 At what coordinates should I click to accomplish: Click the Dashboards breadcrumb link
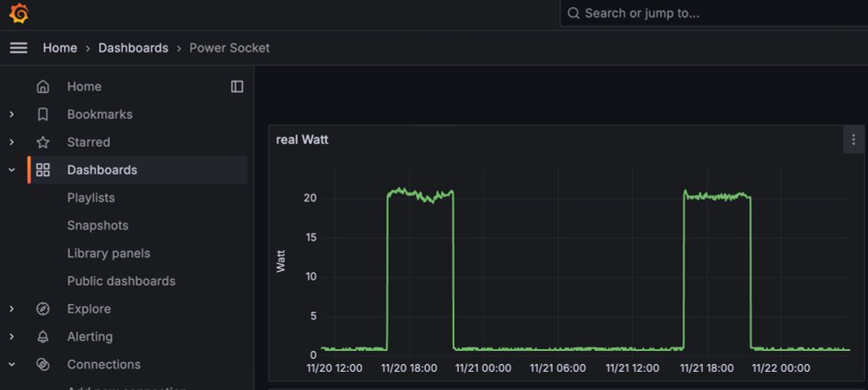click(x=134, y=48)
